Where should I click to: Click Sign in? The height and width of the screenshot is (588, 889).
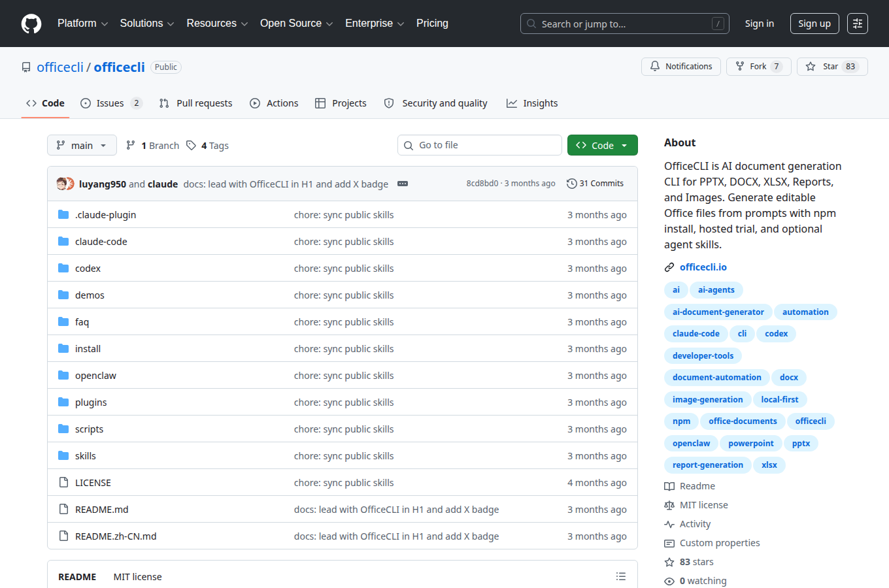(760, 24)
